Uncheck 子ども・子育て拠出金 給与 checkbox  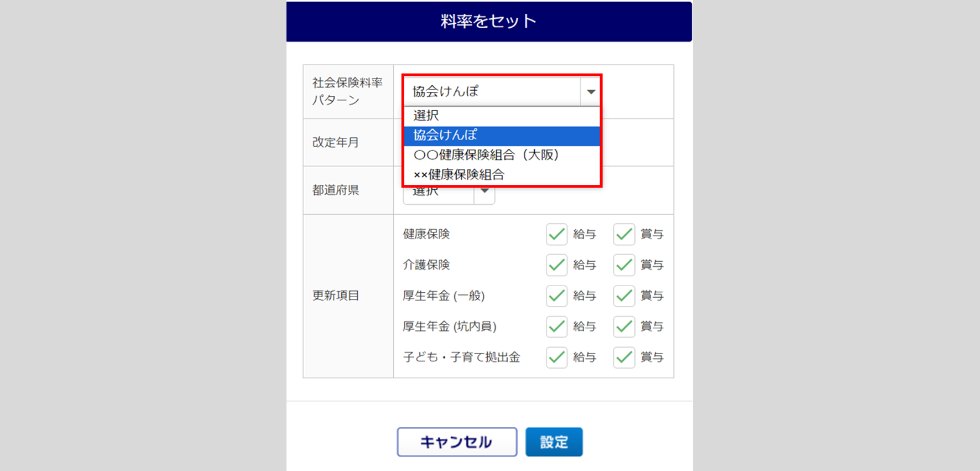tap(556, 358)
